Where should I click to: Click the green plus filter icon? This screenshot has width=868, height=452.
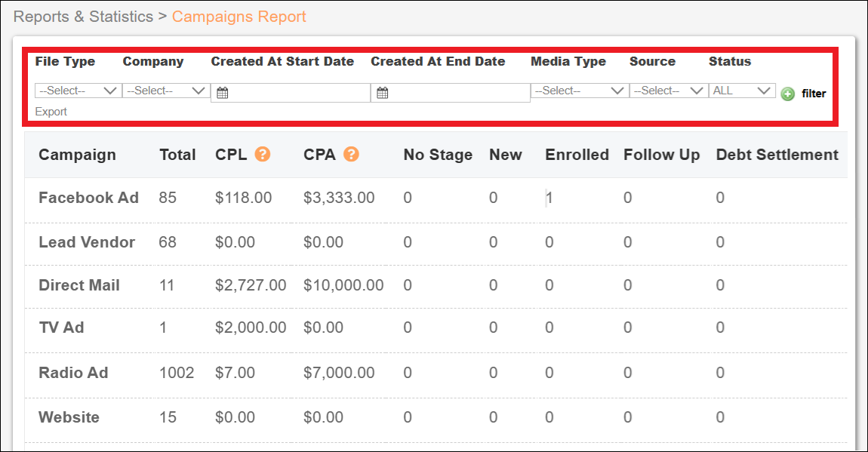click(x=787, y=94)
